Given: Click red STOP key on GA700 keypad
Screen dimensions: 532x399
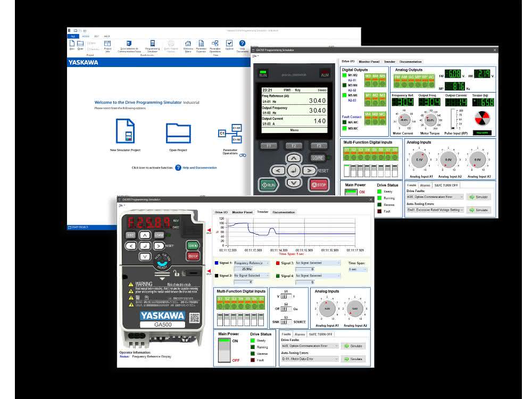Looking at the screenshot, I should pos(319,185).
